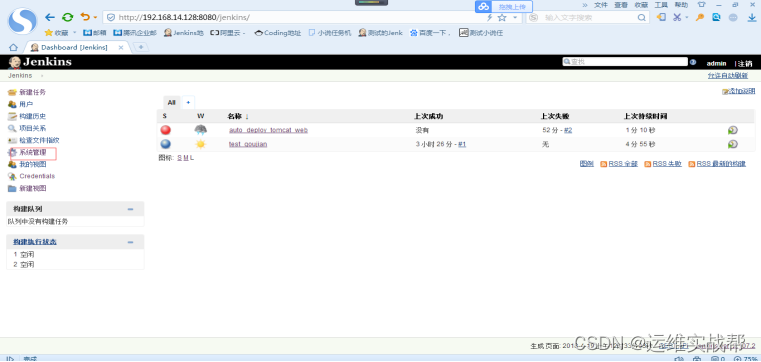Click the Jenkins logo header

tap(40, 62)
